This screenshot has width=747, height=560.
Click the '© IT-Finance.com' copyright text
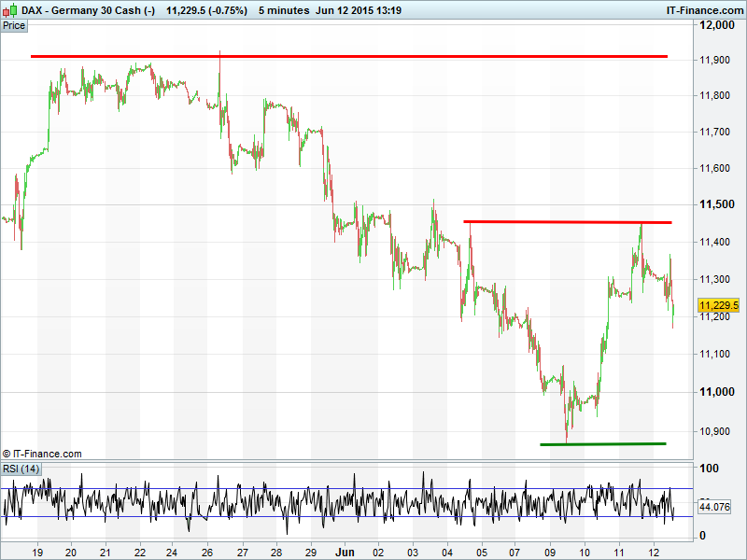click(42, 454)
